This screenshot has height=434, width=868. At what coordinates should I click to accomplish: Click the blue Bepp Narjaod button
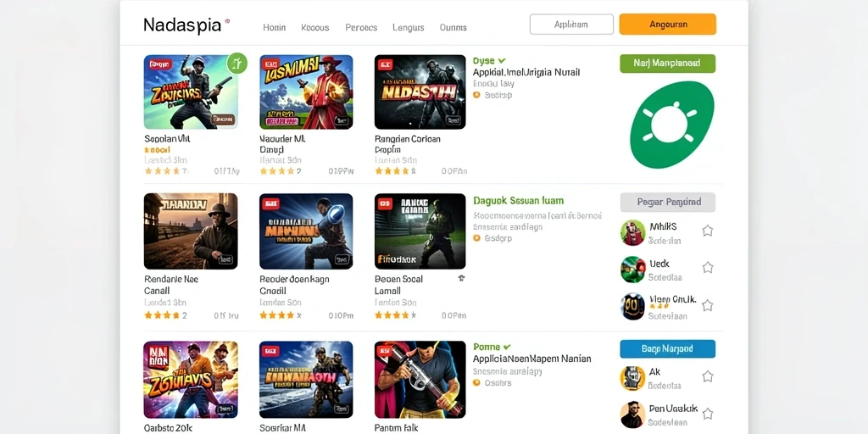tap(668, 348)
